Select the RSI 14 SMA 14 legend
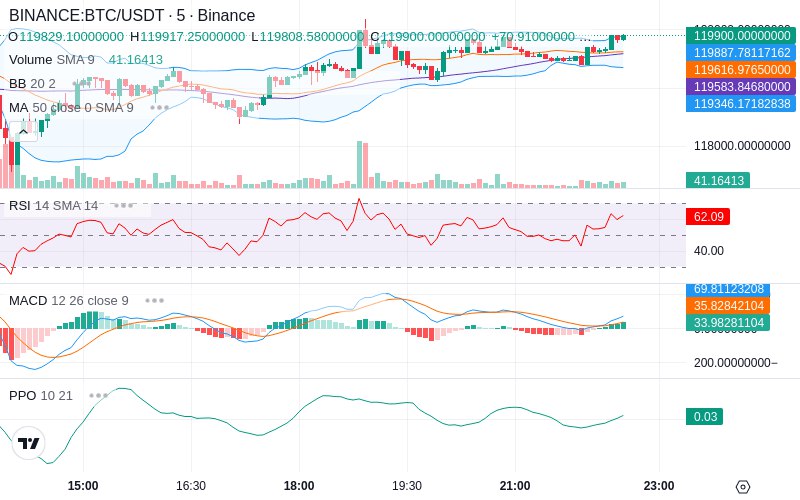Screen dimensions: 800x500 click(x=54, y=206)
